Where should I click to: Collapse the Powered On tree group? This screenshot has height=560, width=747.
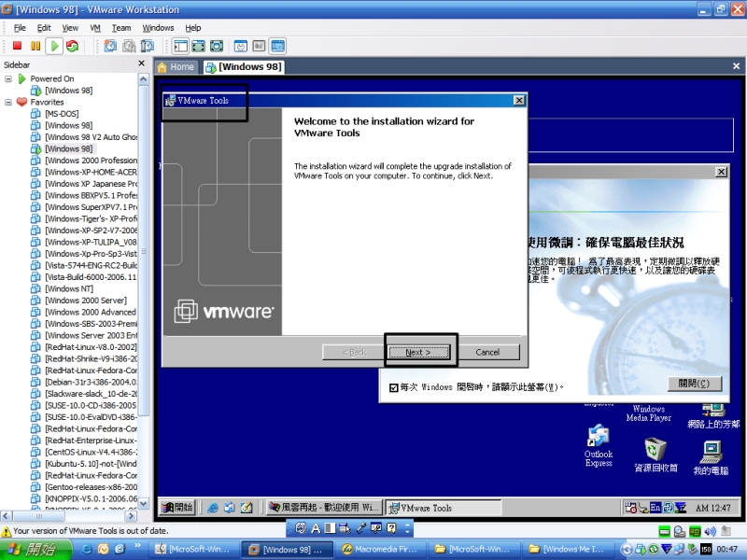point(8,78)
